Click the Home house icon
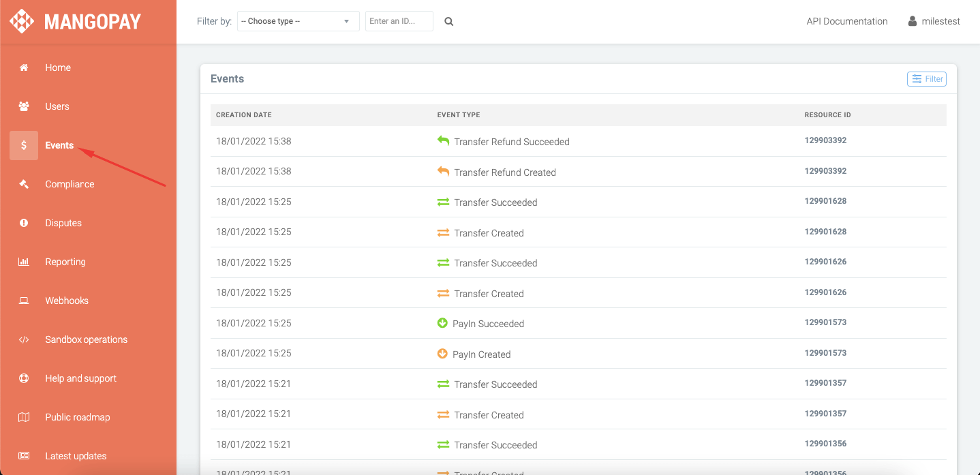The image size is (980, 475). pyautogui.click(x=24, y=67)
